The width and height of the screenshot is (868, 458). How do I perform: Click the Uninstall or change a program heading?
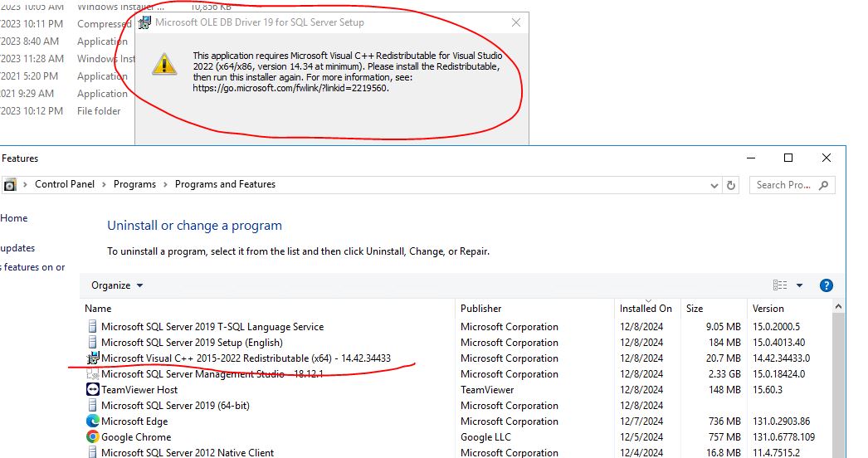click(x=194, y=226)
